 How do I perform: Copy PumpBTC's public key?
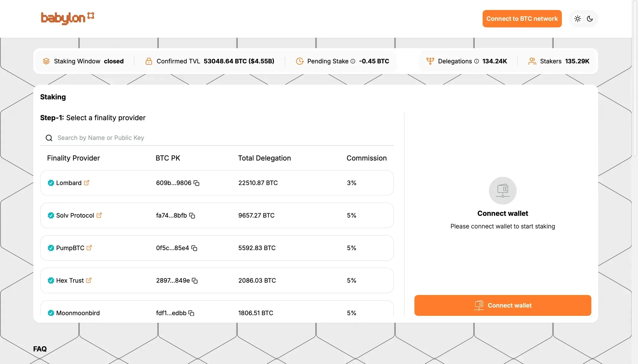[x=195, y=248]
